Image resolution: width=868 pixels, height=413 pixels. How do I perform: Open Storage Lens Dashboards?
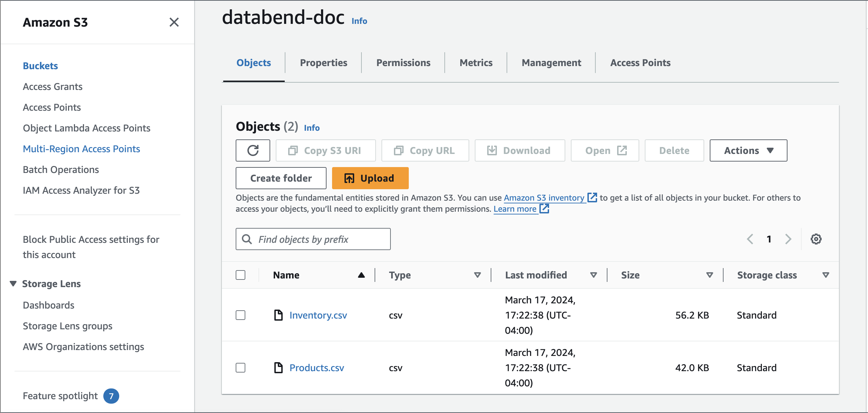click(48, 305)
